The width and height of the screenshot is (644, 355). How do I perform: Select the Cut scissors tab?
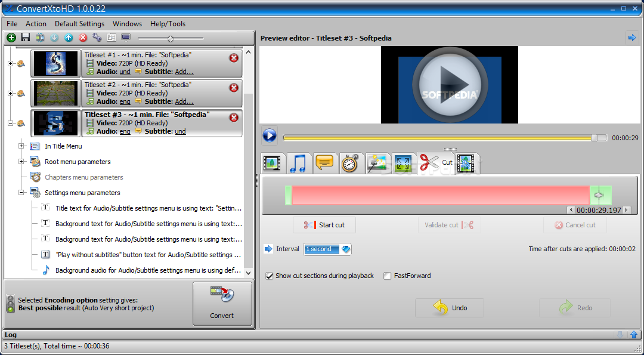pyautogui.click(x=436, y=162)
